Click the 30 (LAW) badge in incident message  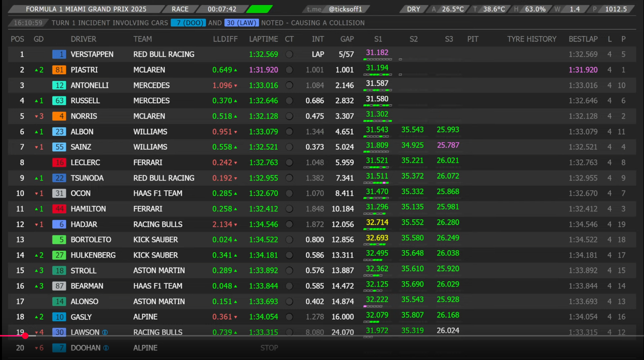(242, 23)
